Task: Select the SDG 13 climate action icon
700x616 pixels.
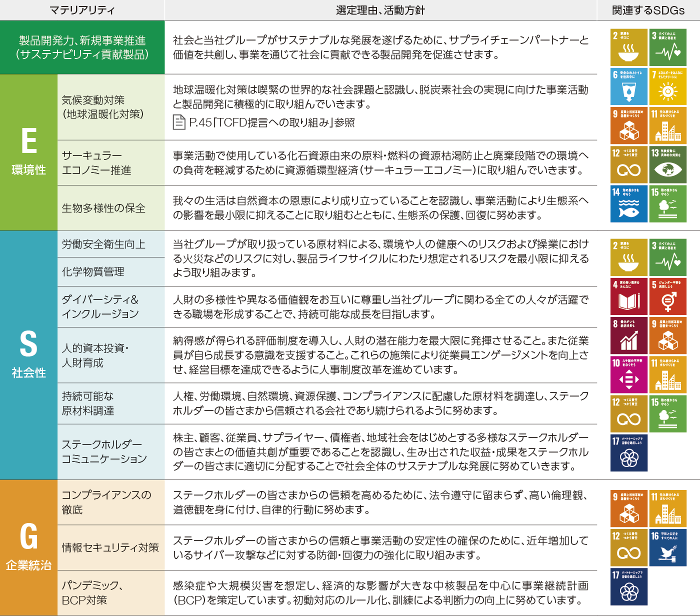Action: click(668, 164)
